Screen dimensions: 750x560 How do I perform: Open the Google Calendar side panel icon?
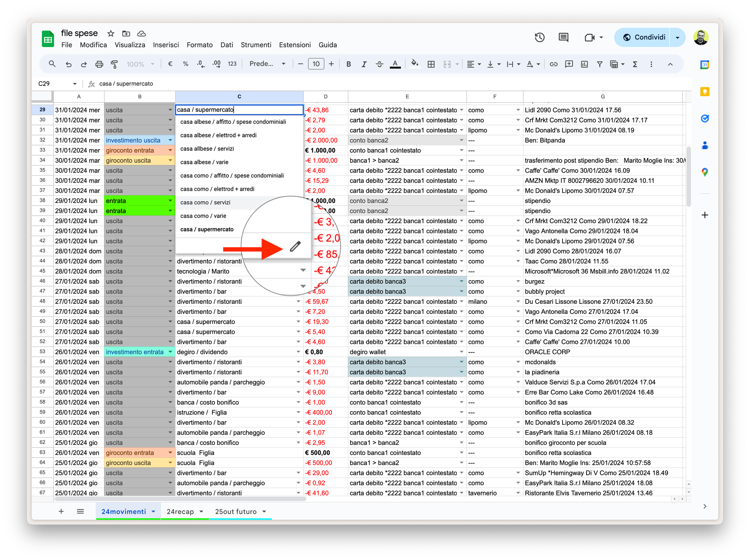(705, 65)
